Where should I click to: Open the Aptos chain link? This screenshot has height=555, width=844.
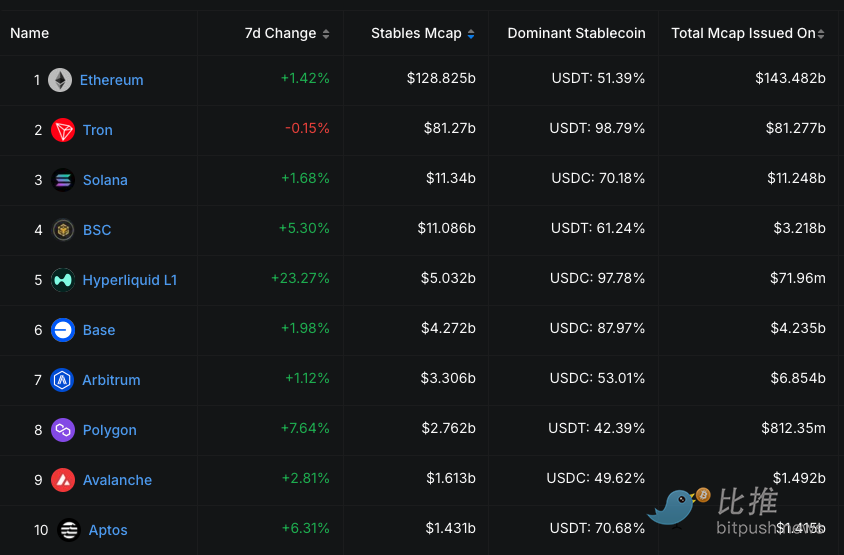tap(108, 530)
